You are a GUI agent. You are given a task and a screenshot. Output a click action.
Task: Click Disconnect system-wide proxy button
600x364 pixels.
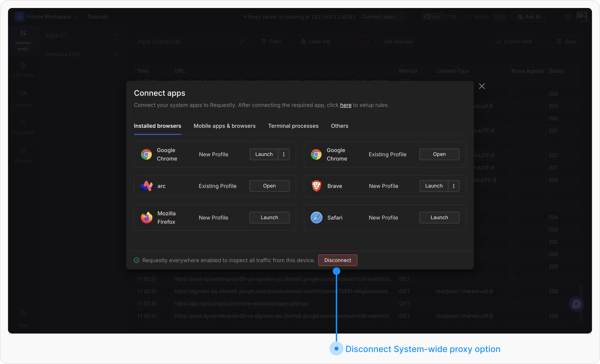point(337,260)
